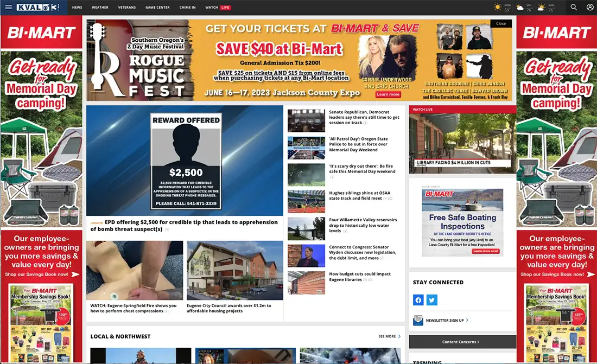Click the Free Safe Boating Inspections ad
This screenshot has height=364, width=597.
coord(462,222)
